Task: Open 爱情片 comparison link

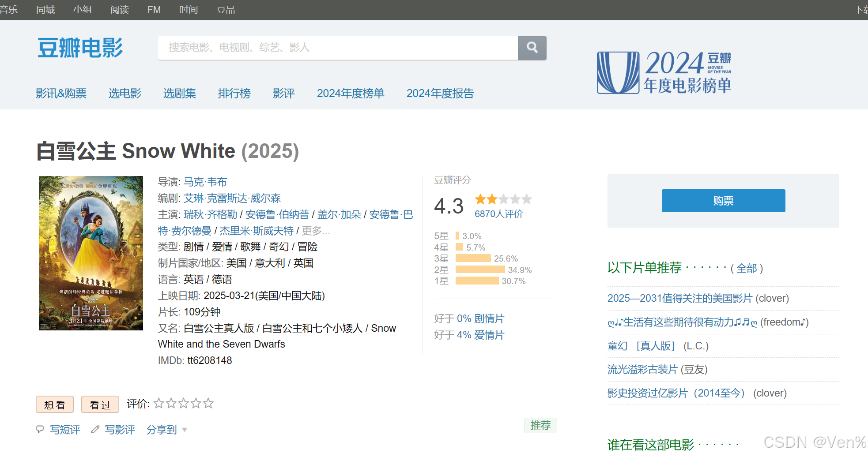Action: tap(489, 335)
